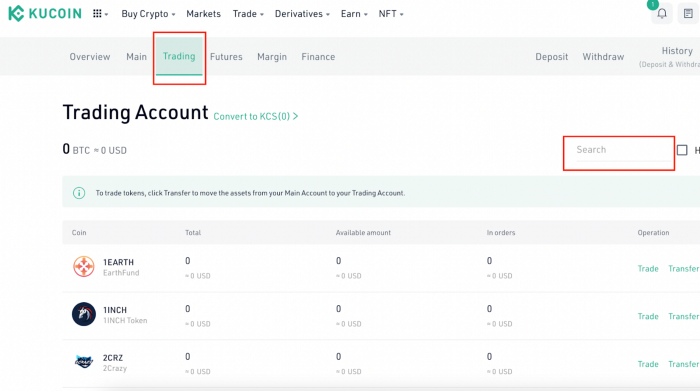The image size is (700, 391).
Task: Switch to the Finance tab
Action: [x=318, y=57]
